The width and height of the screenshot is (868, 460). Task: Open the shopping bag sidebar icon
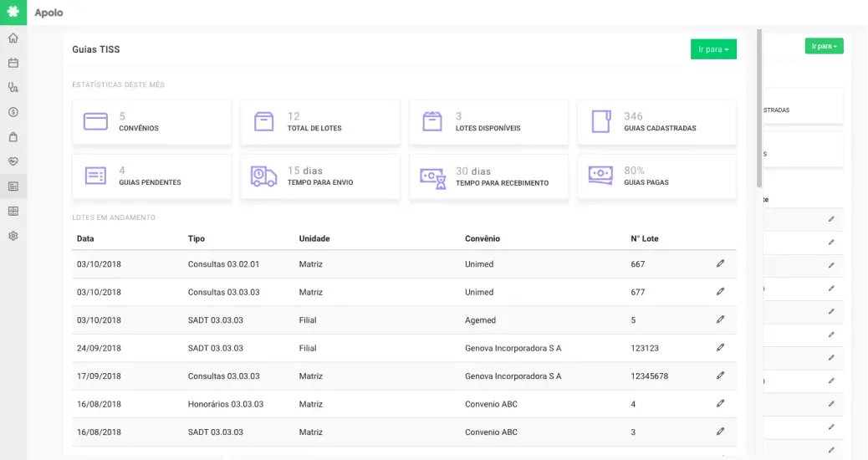tap(13, 136)
